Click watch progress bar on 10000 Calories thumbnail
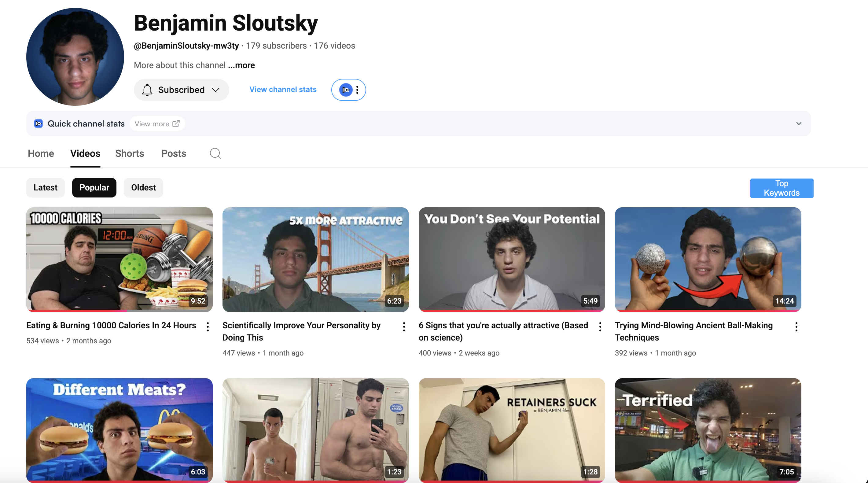This screenshot has height=483, width=868. click(78, 310)
